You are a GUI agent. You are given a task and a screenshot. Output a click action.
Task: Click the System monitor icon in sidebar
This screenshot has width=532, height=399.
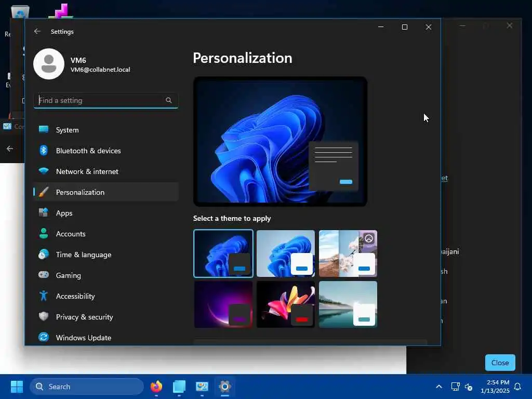44,129
